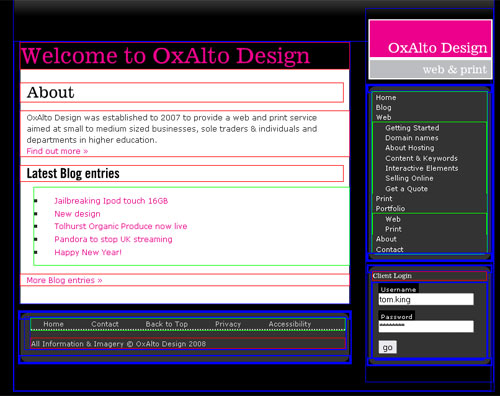Open the Jailbreaking Ipod touch 16GB blog entry

click(111, 201)
